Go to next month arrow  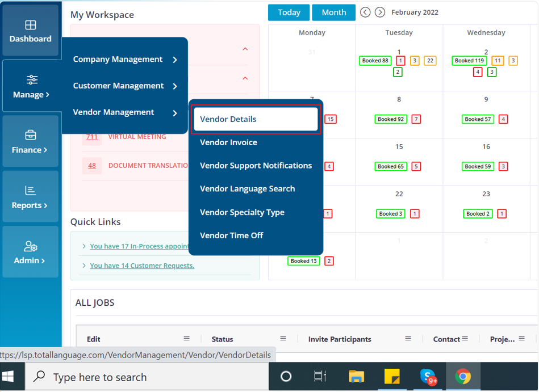point(380,12)
